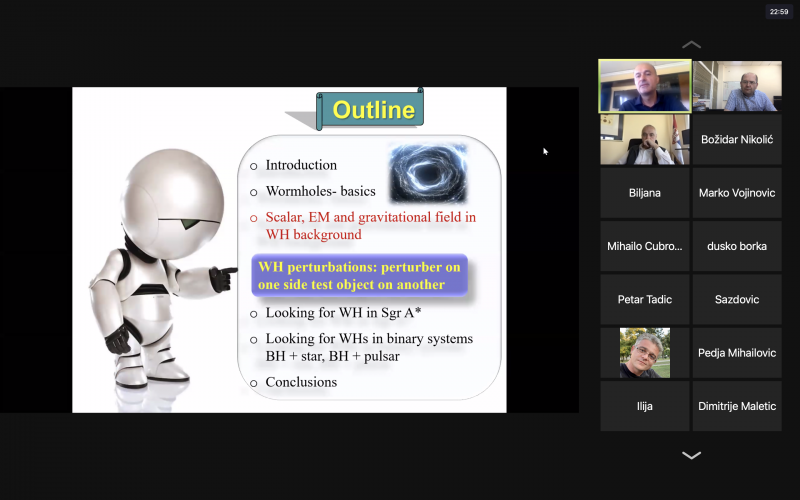
Task: Click the 22:59 time indicator
Action: pos(779,12)
